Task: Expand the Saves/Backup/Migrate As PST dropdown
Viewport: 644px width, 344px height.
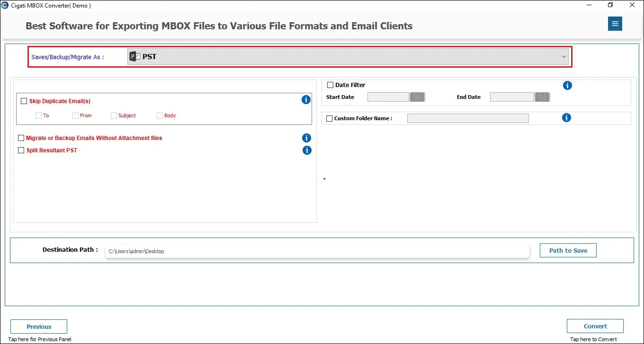Action: tap(348, 57)
